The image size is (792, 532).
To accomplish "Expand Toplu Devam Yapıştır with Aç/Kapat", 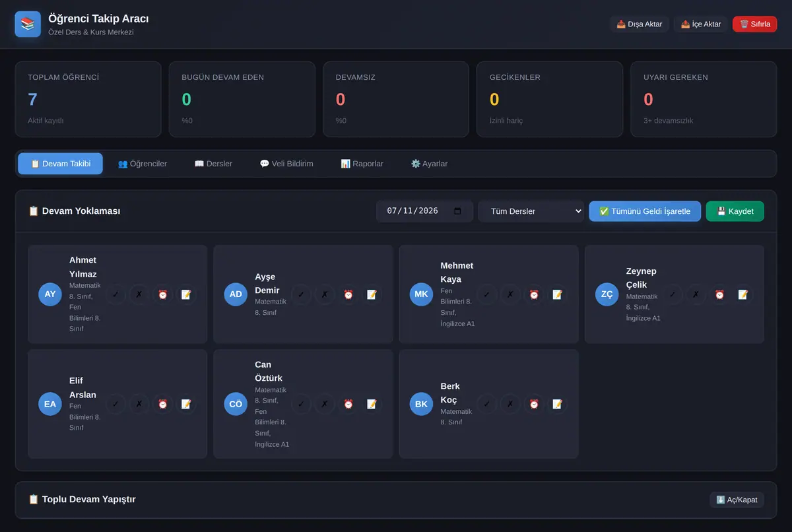I will 737,500.
